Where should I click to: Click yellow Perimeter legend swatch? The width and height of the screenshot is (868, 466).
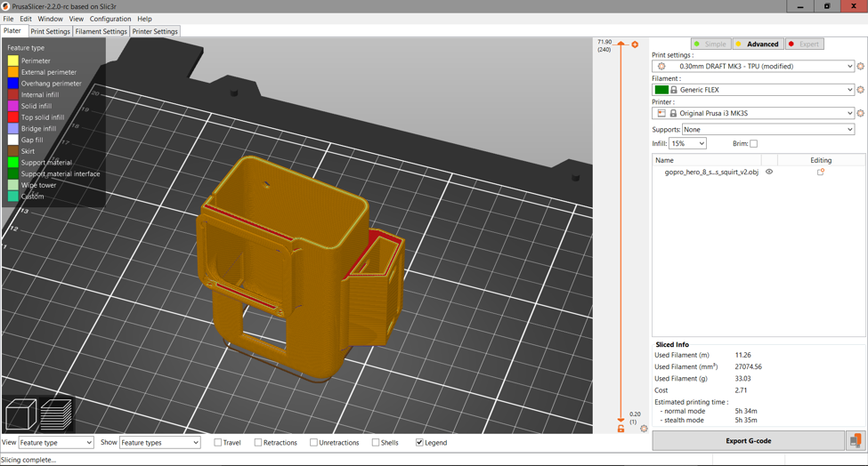coord(13,60)
